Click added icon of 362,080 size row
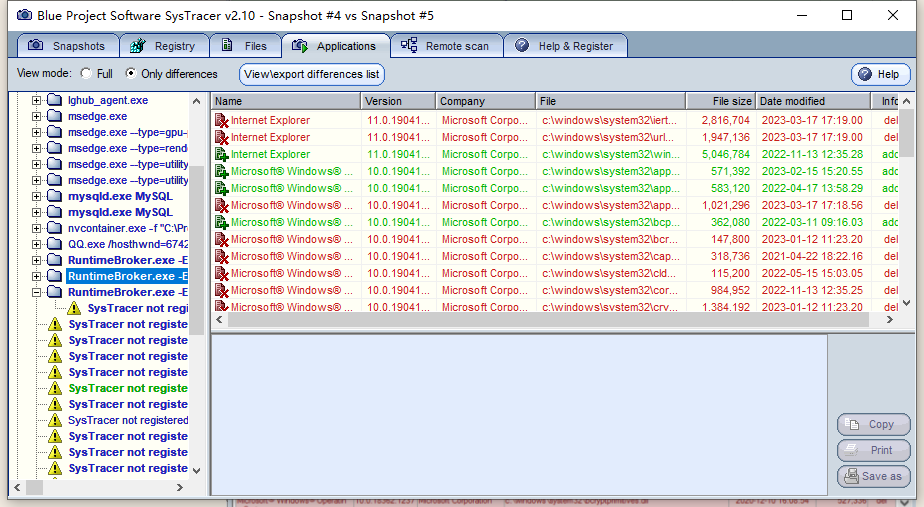The image size is (924, 507). pos(222,223)
